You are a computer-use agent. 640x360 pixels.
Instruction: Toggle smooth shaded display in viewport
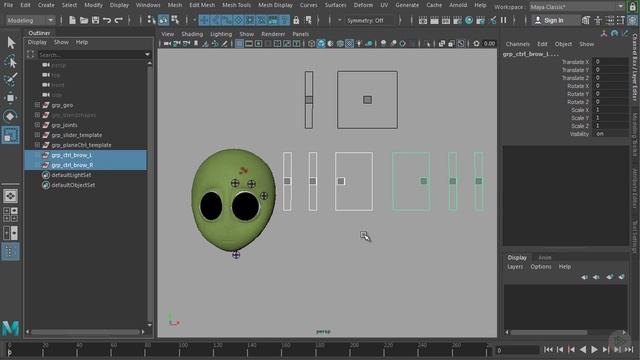(x=321, y=44)
